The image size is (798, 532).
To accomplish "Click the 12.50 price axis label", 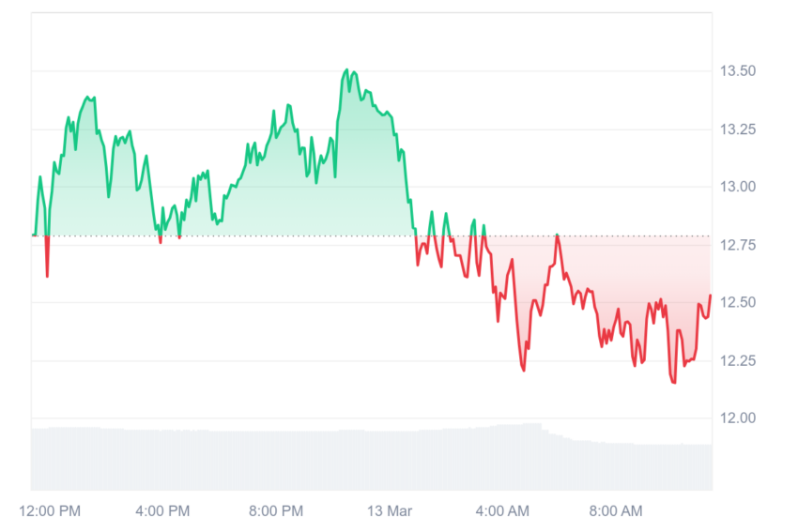I will (737, 302).
